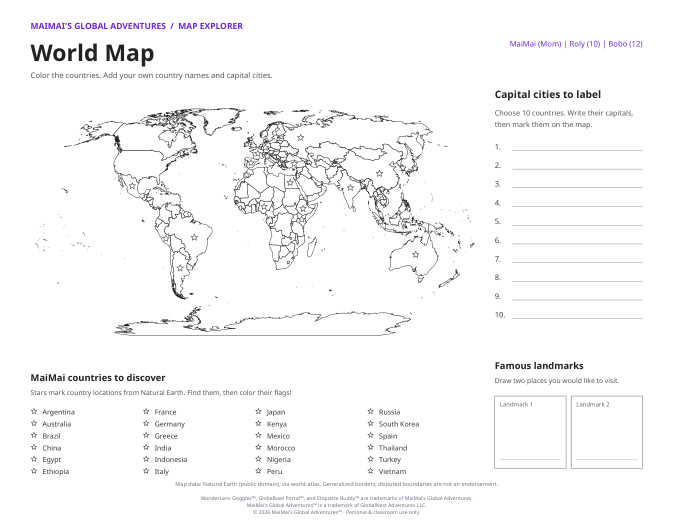Click the star icon beside Kenya
Screen dimensions: 674x521
(x=258, y=423)
